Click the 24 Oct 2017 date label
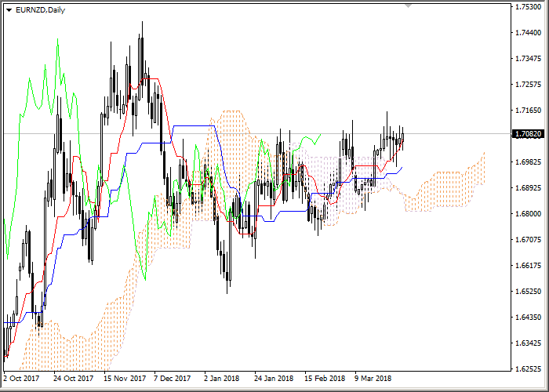 73,379
